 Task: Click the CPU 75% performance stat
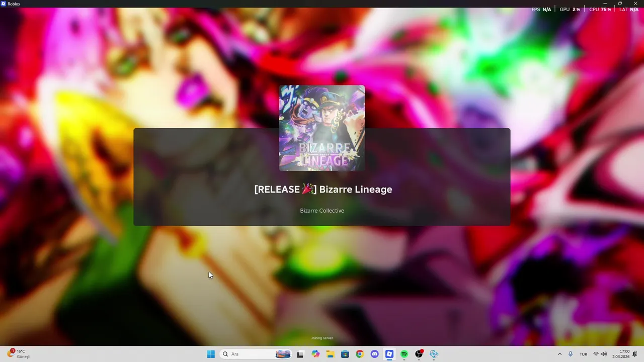tap(600, 10)
